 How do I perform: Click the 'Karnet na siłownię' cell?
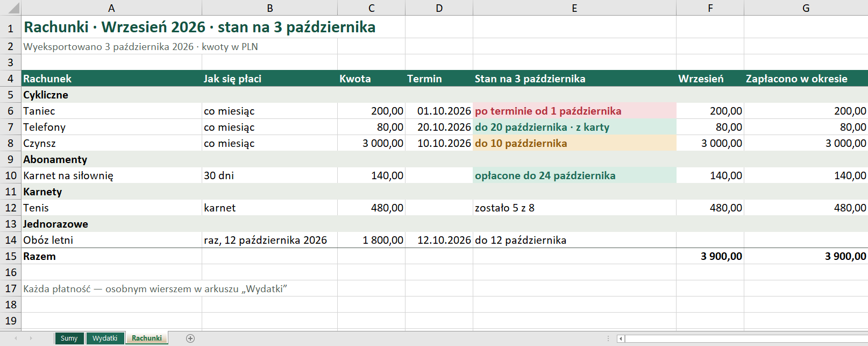pyautogui.click(x=111, y=175)
